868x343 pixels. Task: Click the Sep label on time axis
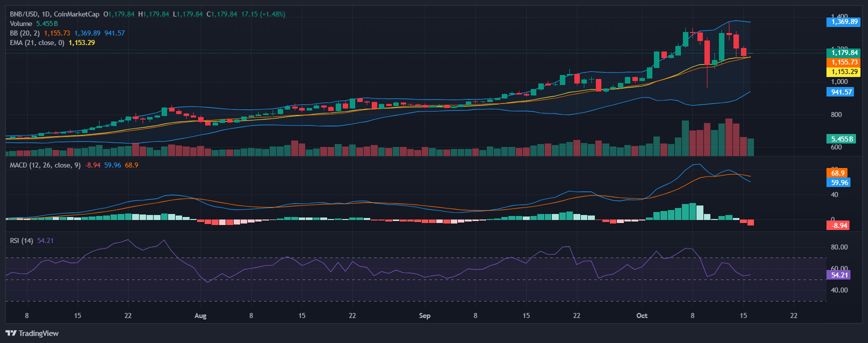click(424, 315)
